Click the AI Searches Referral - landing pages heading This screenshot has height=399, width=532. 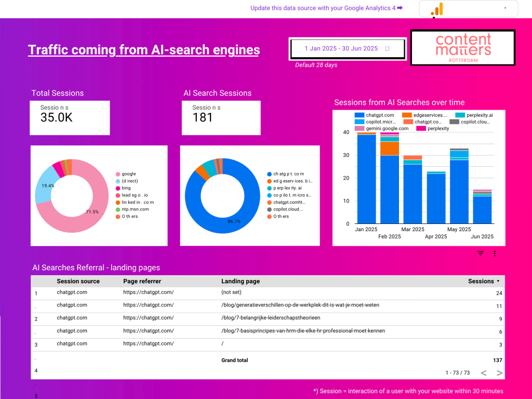point(96,268)
